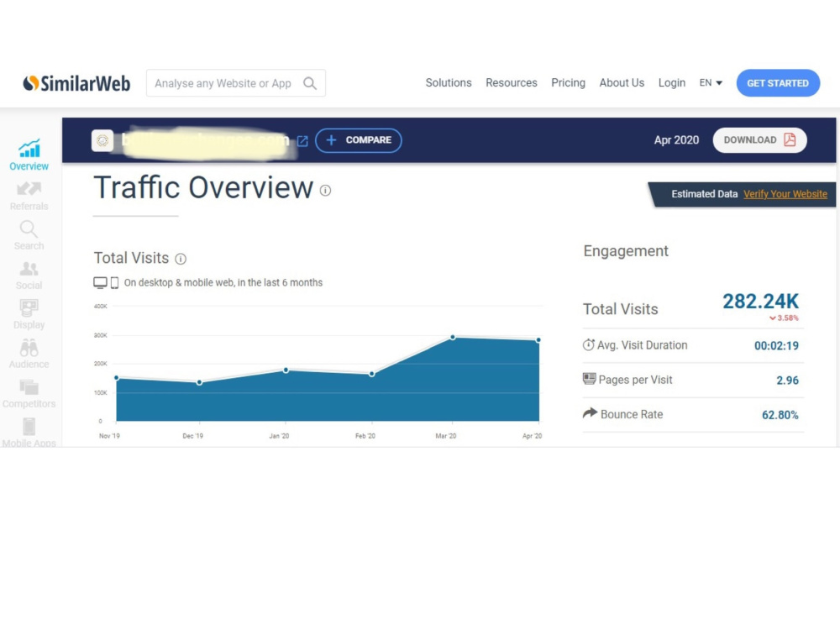Click the GET STARTED button
The height and width of the screenshot is (630, 840).
[778, 83]
